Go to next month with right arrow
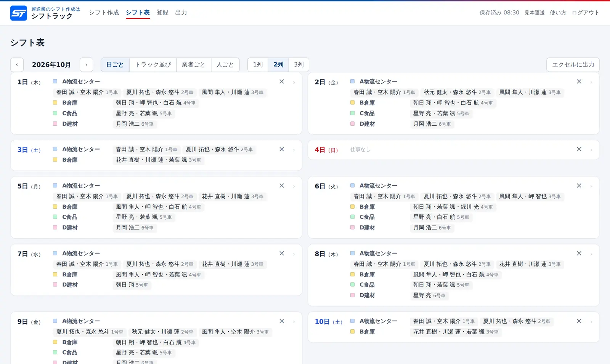Image resolution: width=610 pixels, height=364 pixels. tap(87, 65)
